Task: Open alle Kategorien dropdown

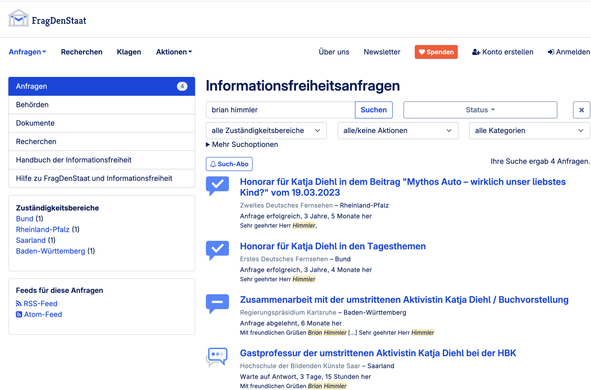Action: coord(529,131)
